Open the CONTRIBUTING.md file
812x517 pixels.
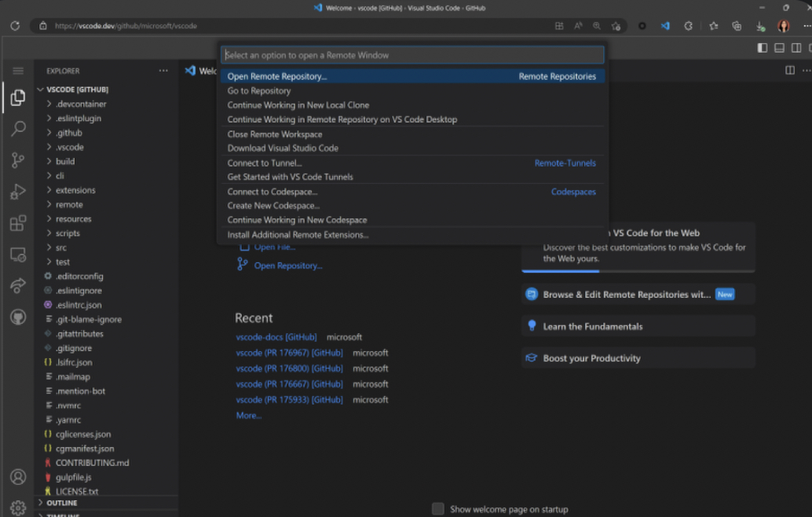click(92, 463)
